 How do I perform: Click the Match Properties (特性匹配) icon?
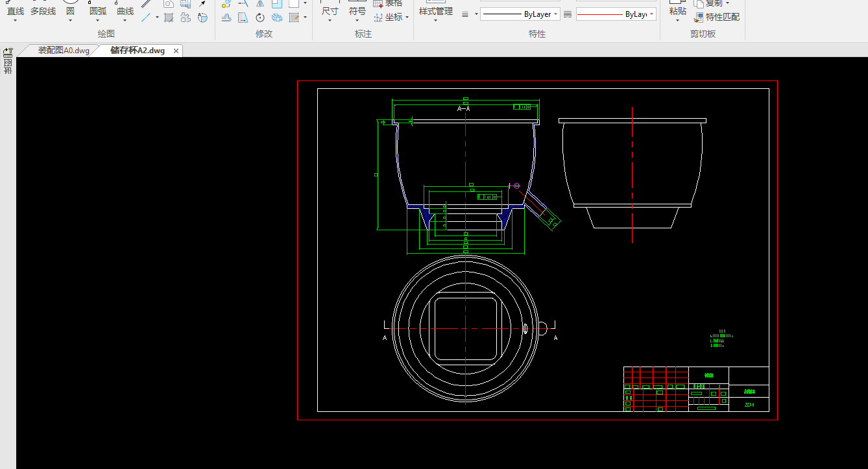coord(699,17)
